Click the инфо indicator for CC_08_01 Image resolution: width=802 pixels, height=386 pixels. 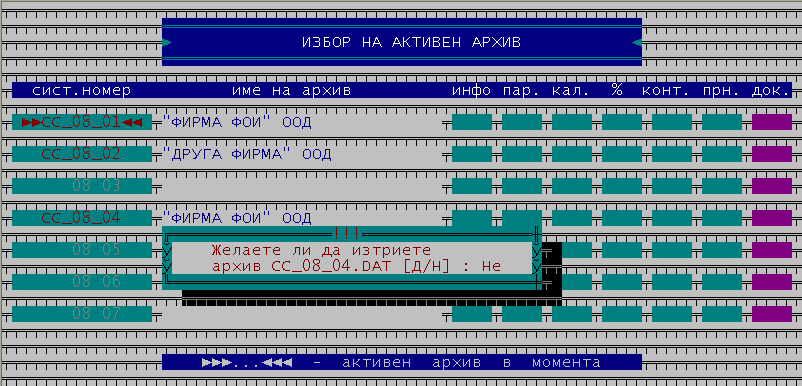(x=472, y=122)
